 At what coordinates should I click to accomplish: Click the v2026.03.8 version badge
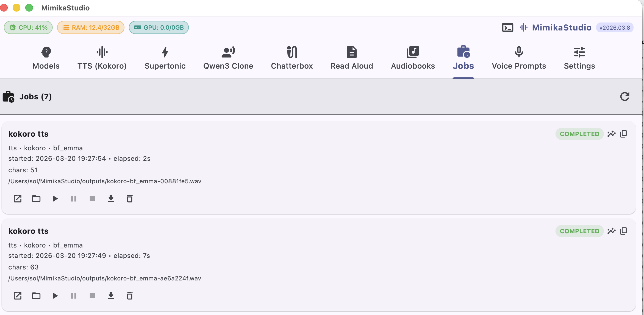tap(615, 28)
